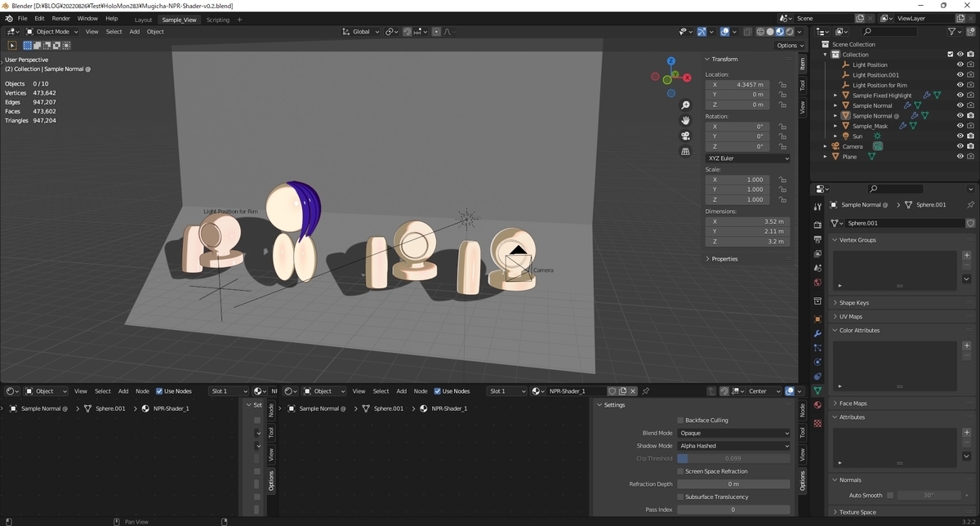Toggle visibility eye for Plane
The width and height of the screenshot is (980, 526).
[x=960, y=157]
